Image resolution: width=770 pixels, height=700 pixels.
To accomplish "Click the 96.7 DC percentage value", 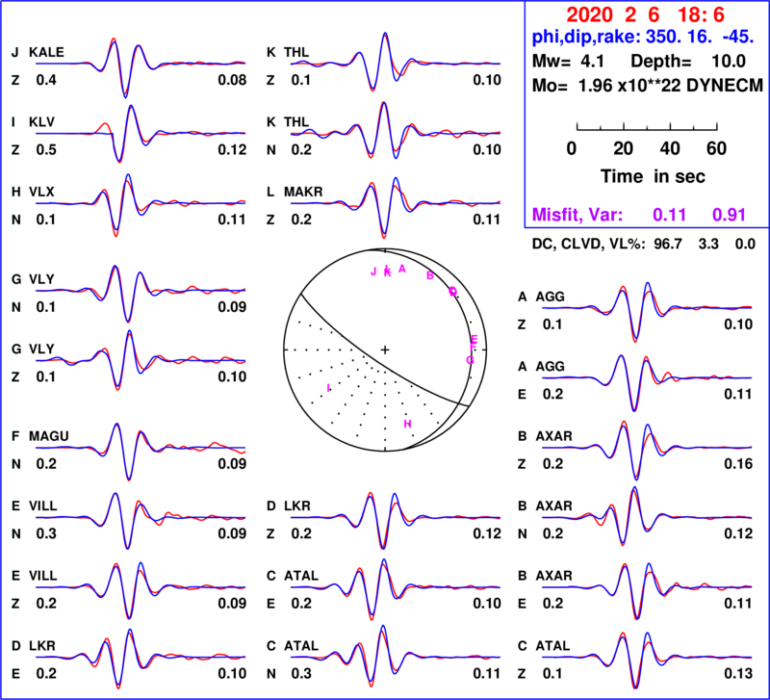I will [x=668, y=245].
